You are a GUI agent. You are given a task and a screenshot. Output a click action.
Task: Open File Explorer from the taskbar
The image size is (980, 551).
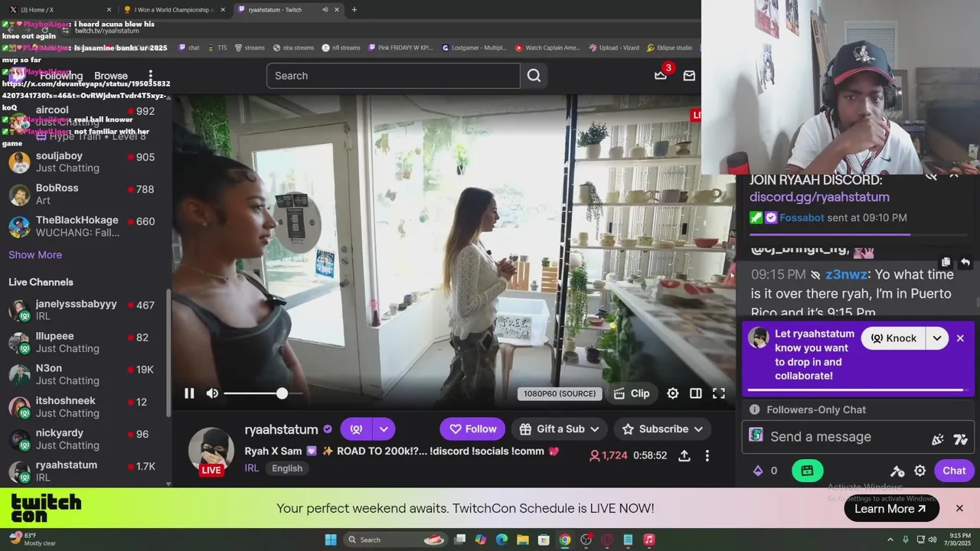pyautogui.click(x=522, y=540)
